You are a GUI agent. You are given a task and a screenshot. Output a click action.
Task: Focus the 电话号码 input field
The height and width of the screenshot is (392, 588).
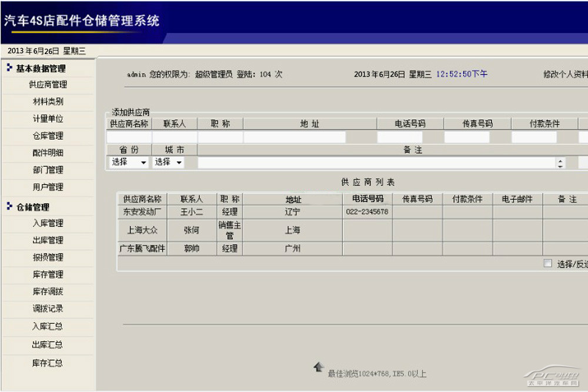tap(399, 137)
